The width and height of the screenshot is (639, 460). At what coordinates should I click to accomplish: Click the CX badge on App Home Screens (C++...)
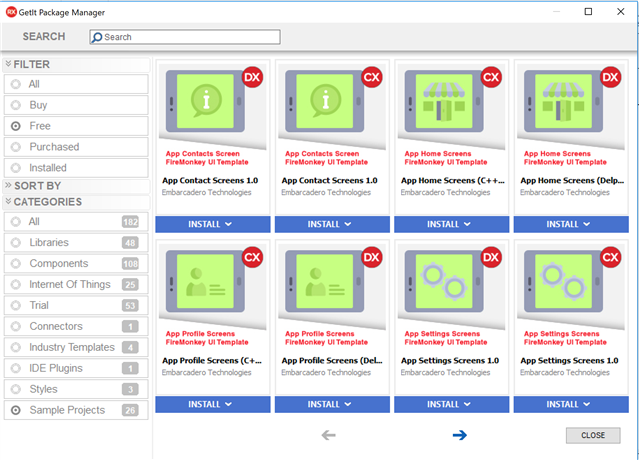point(491,77)
